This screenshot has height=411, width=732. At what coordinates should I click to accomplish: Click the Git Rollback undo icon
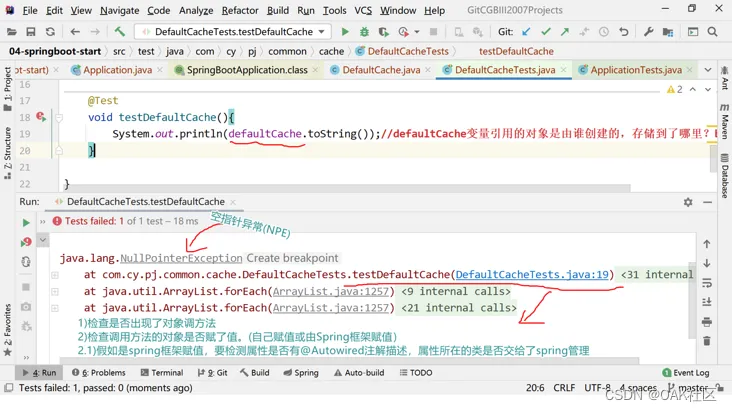click(x=623, y=32)
